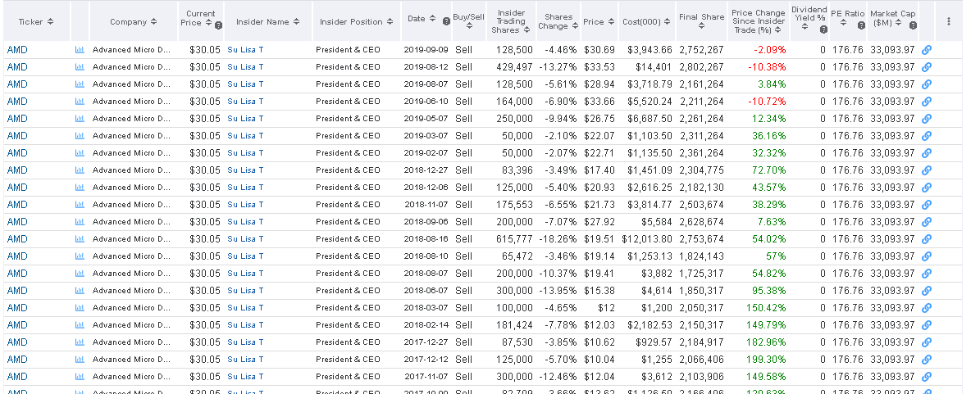Select the $929.57 cost cell
The width and height of the screenshot is (980, 394).
pyautogui.click(x=654, y=342)
